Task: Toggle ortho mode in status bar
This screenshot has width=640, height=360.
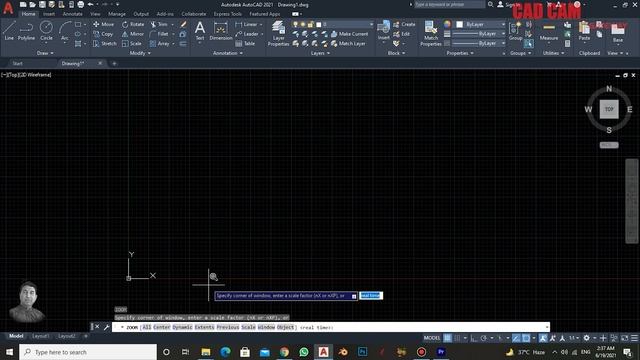Action: (x=474, y=338)
